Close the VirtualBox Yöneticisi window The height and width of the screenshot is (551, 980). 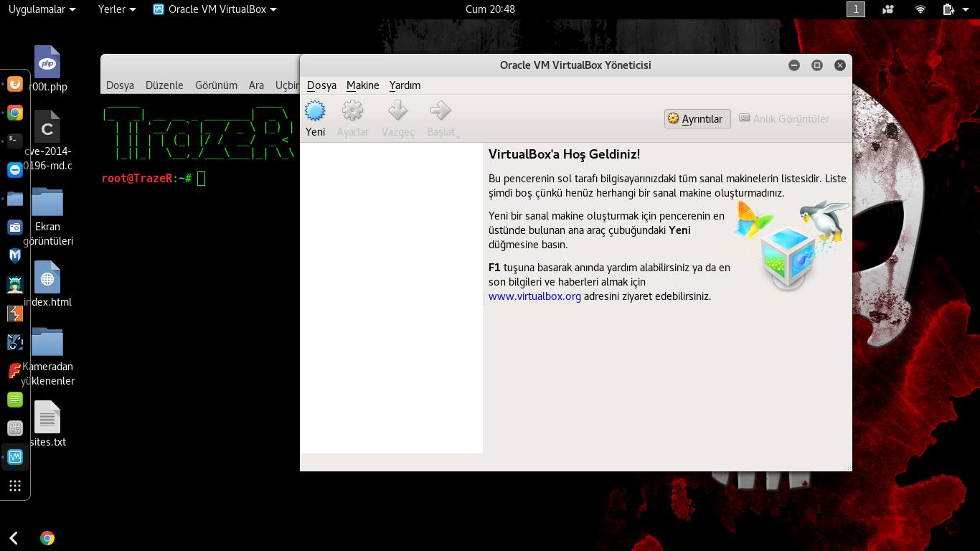(840, 65)
